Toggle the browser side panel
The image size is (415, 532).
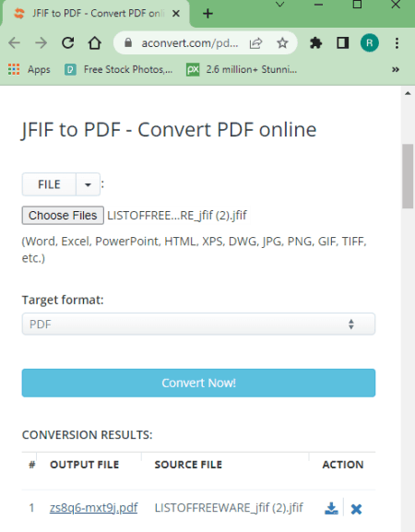coord(343,43)
